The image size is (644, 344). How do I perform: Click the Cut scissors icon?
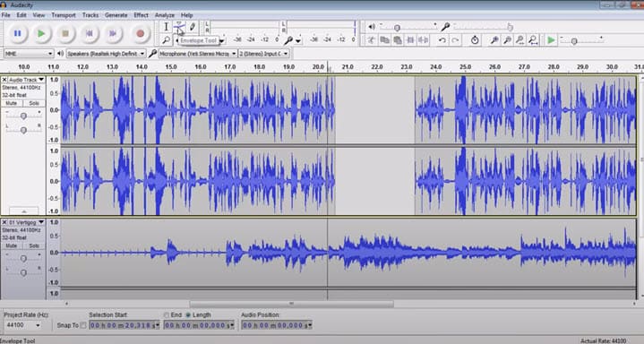coord(372,40)
